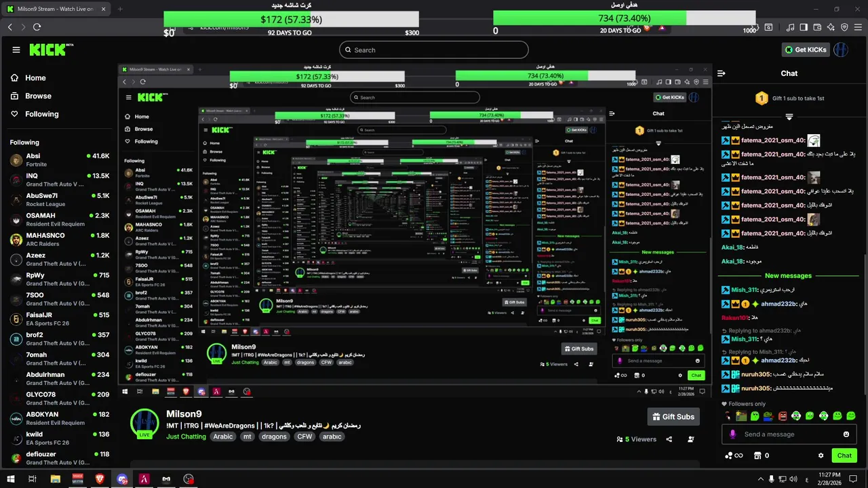Open FaisalJR EA Sports FC channel
868x488 pixels.
pos(59,319)
